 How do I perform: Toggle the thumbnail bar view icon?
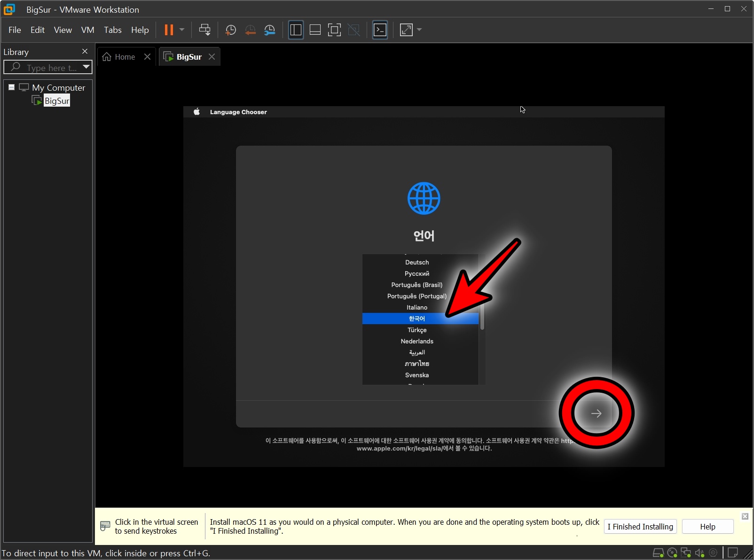tap(315, 30)
